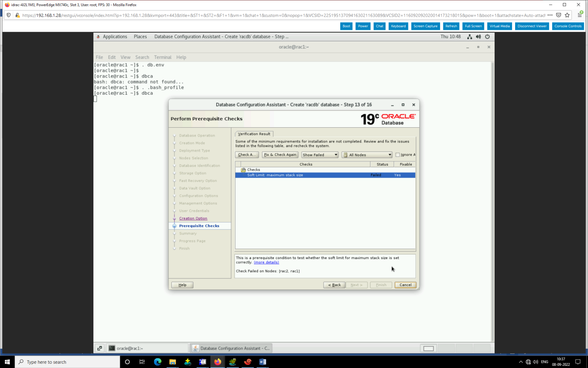Open the Firefox hamburger menu
The width and height of the screenshot is (588, 368).
[x=580, y=15]
